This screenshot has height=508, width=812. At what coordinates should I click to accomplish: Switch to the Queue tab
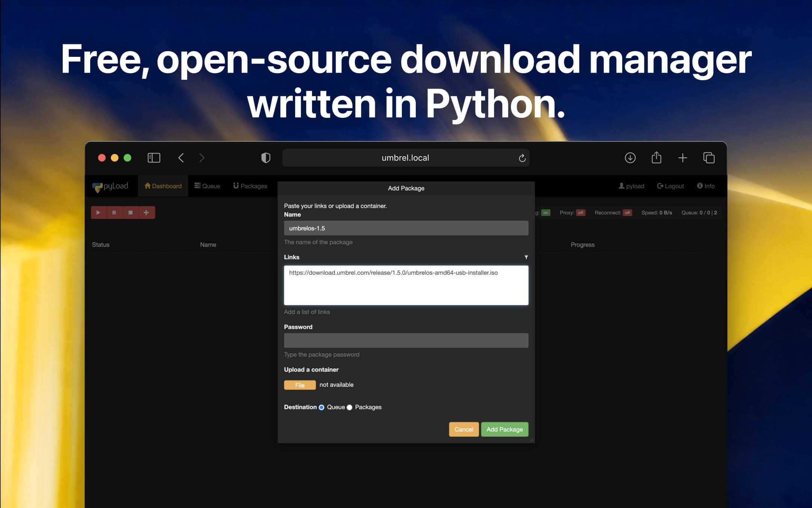pos(207,186)
